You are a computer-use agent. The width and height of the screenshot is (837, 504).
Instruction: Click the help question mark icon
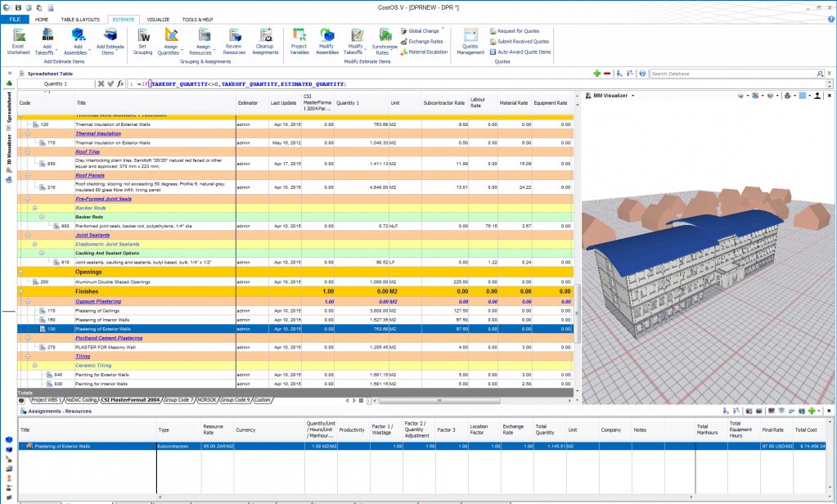pyautogui.click(x=831, y=19)
